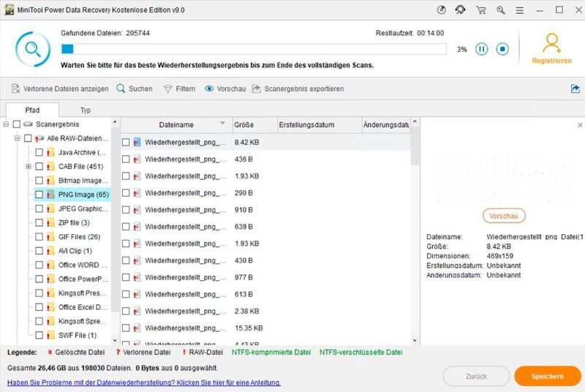Select Bitmap Image tree item
The height and width of the screenshot is (392, 585).
pyautogui.click(x=83, y=181)
